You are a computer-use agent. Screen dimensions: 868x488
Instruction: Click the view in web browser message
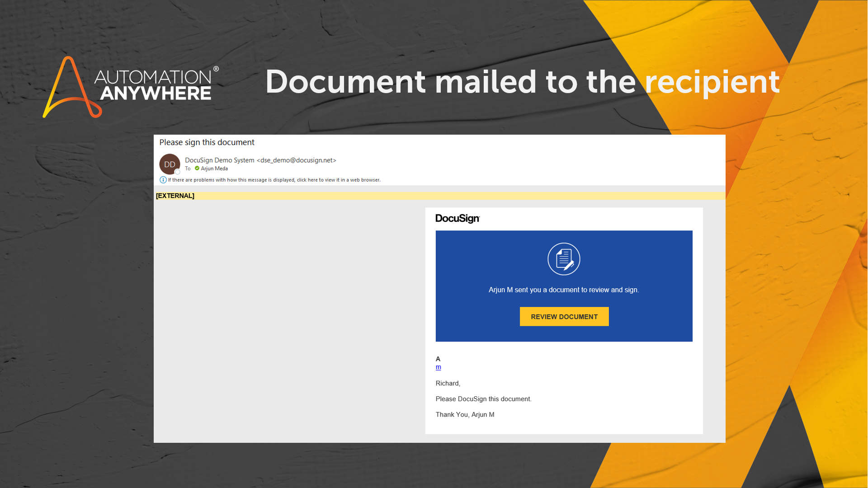(x=274, y=180)
